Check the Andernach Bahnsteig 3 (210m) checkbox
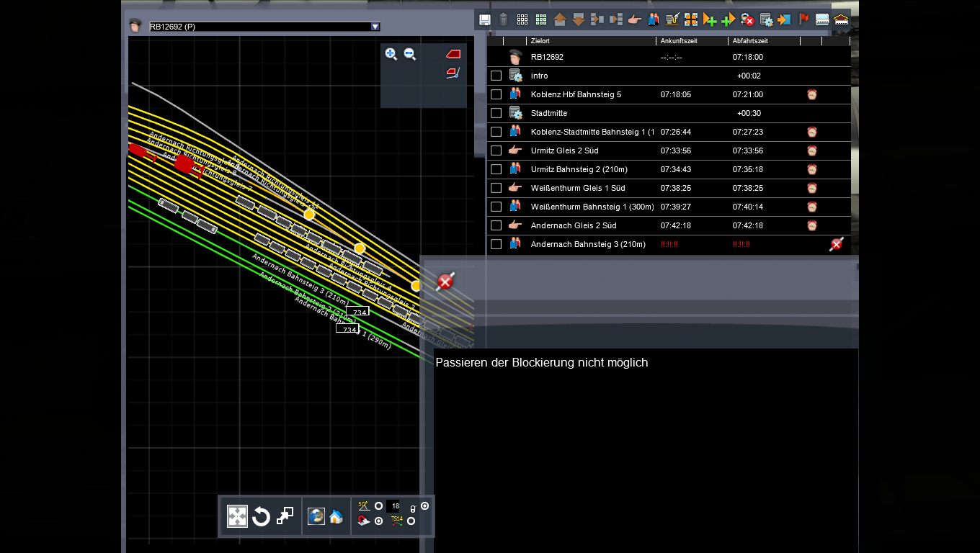 [496, 244]
